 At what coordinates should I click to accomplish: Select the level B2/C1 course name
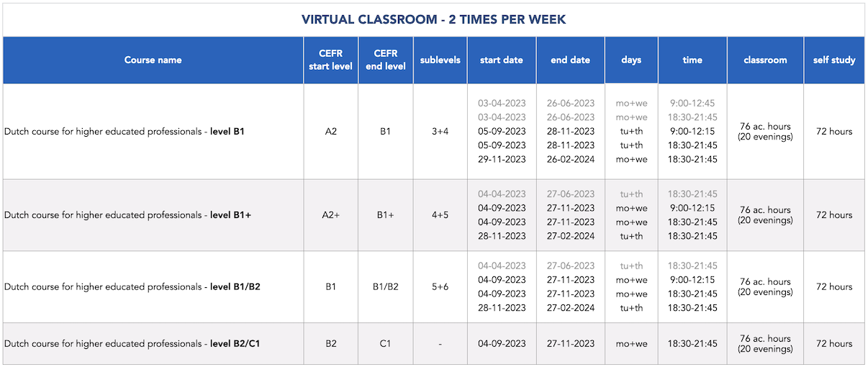132,344
